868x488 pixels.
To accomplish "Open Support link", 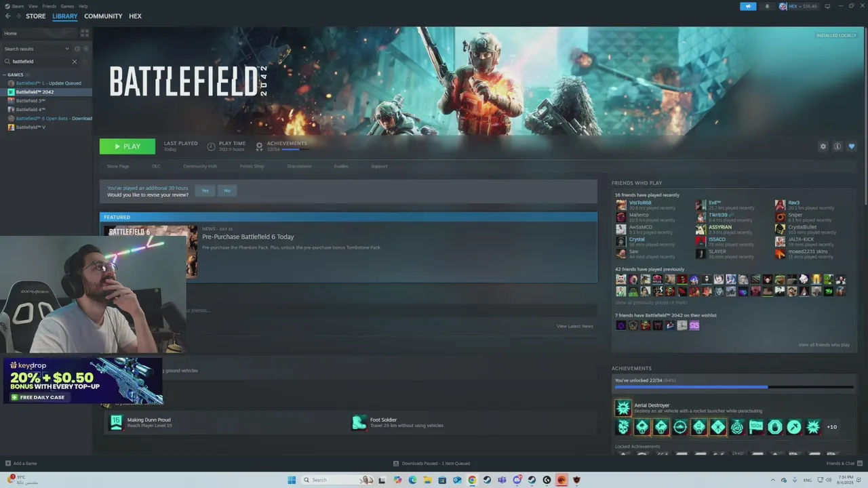I will coord(379,166).
